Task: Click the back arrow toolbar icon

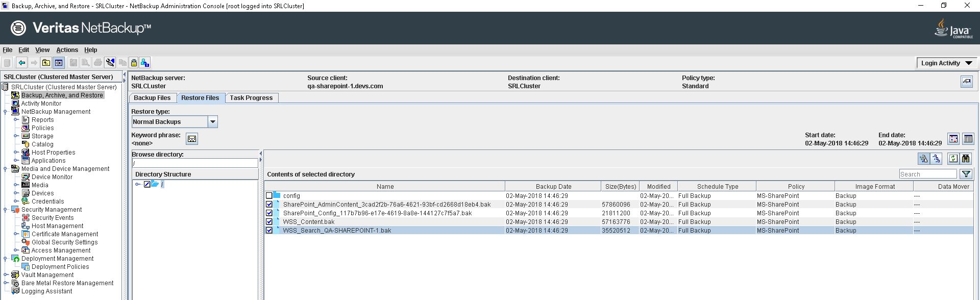Action: click(x=21, y=63)
